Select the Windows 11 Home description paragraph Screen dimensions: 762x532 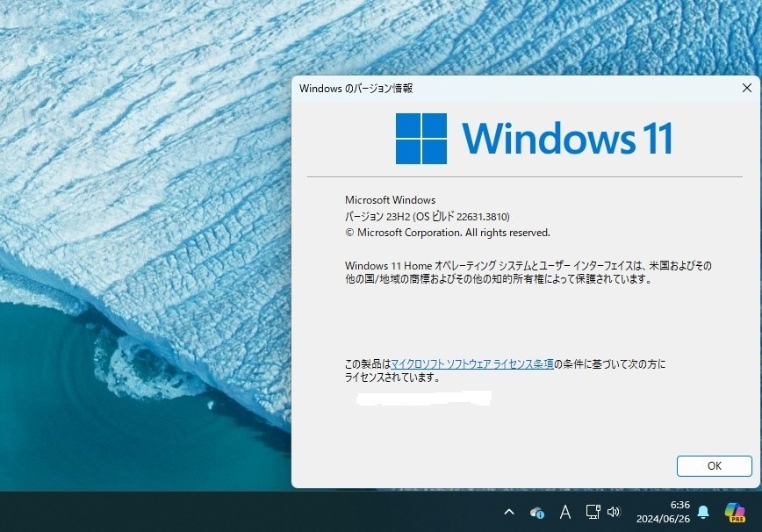[x=528, y=272]
